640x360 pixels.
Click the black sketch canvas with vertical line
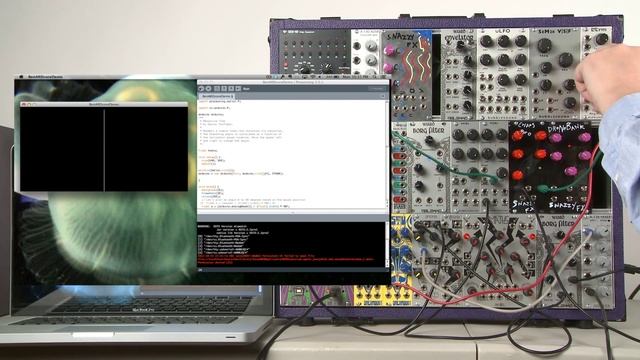(104, 149)
